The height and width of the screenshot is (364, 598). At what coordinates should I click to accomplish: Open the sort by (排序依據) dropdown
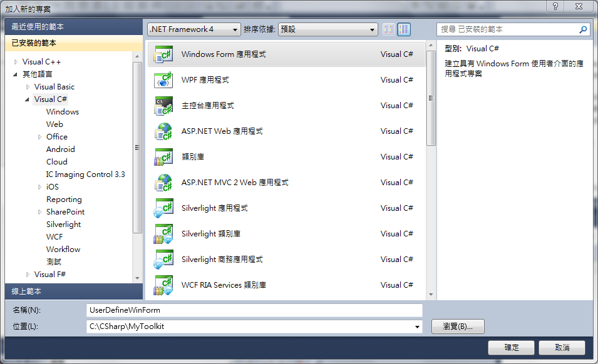(x=328, y=29)
